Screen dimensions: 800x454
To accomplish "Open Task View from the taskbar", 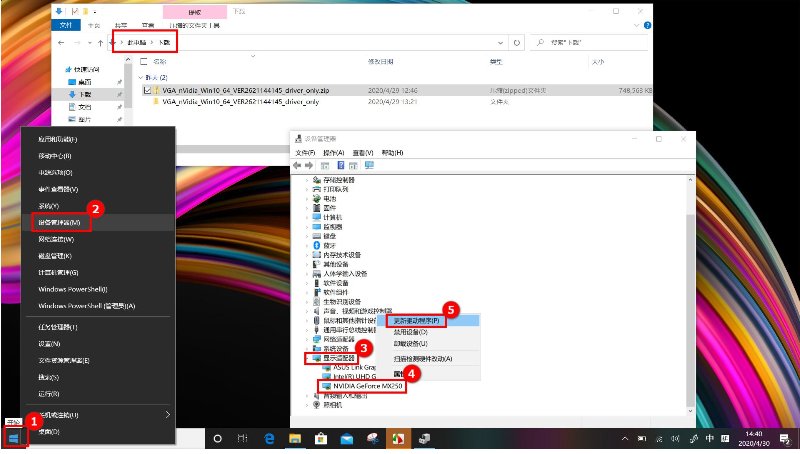I will pyautogui.click(x=243, y=438).
